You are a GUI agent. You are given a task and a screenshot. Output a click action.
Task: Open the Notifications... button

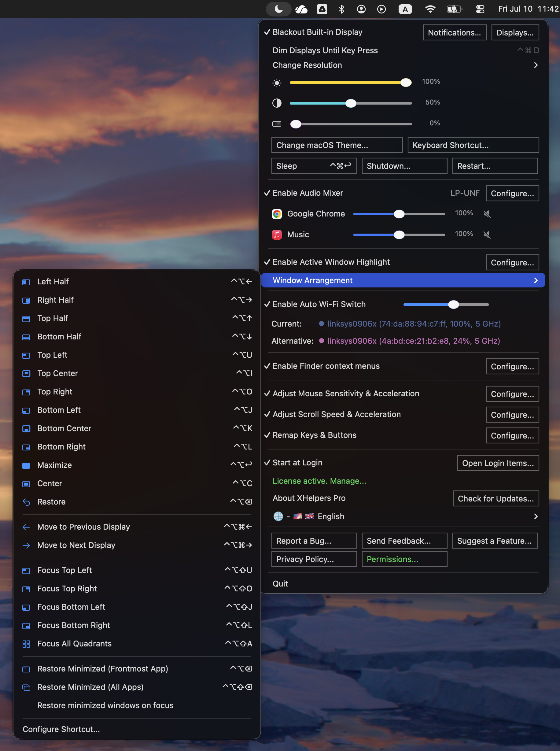click(x=455, y=32)
